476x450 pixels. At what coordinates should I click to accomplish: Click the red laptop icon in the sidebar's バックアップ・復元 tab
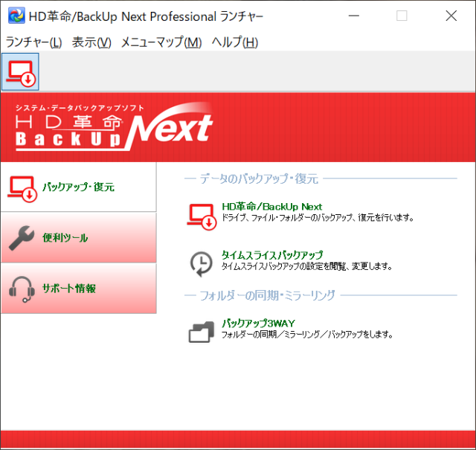[22, 189]
